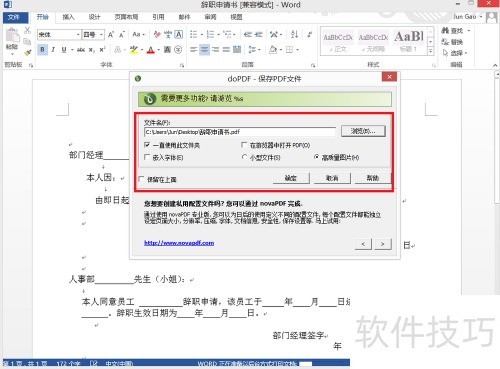The width and height of the screenshot is (500, 369).
Task: Click the red font color A swatch
Action: click(151, 50)
